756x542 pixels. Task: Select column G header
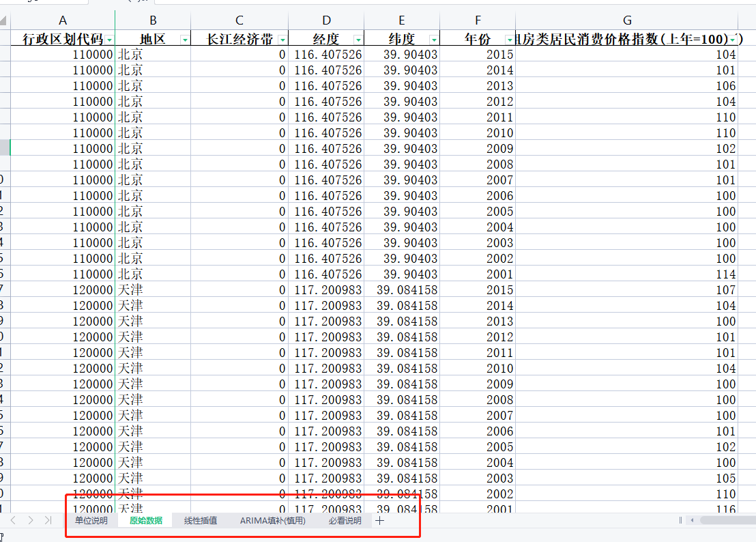(627, 20)
